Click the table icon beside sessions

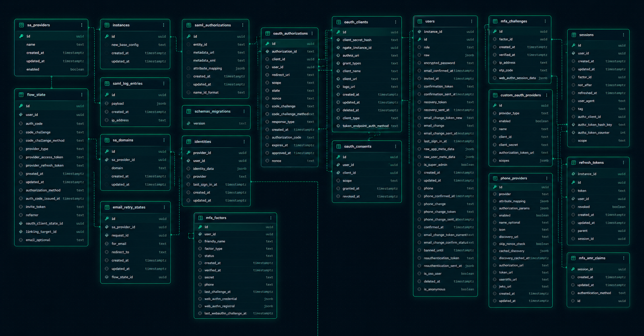click(x=574, y=35)
